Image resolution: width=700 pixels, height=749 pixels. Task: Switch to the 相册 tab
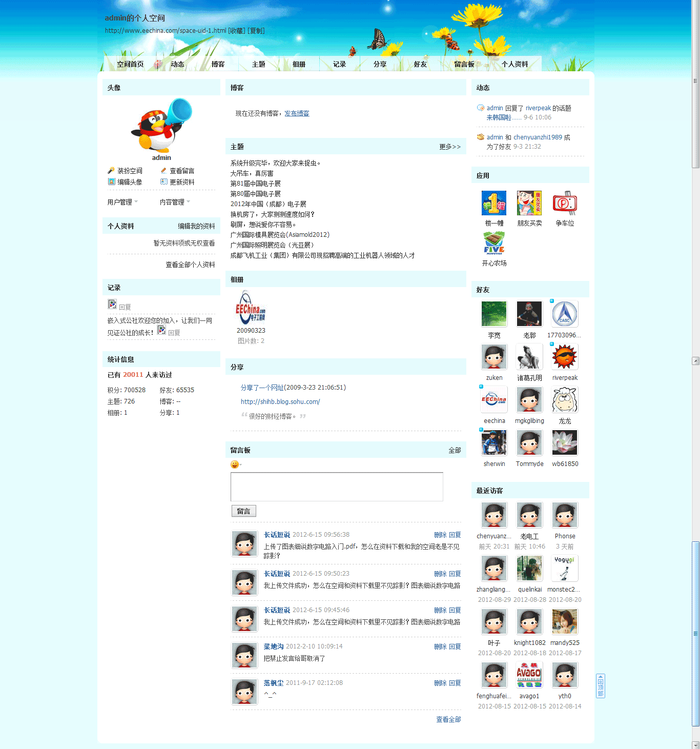pyautogui.click(x=299, y=64)
